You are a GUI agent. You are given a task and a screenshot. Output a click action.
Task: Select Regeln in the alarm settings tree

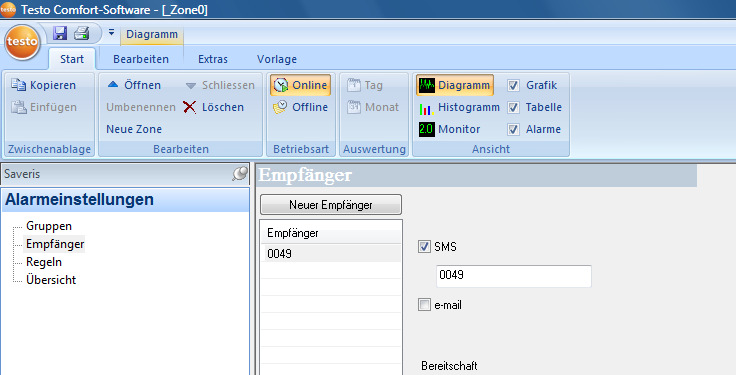pos(44,262)
